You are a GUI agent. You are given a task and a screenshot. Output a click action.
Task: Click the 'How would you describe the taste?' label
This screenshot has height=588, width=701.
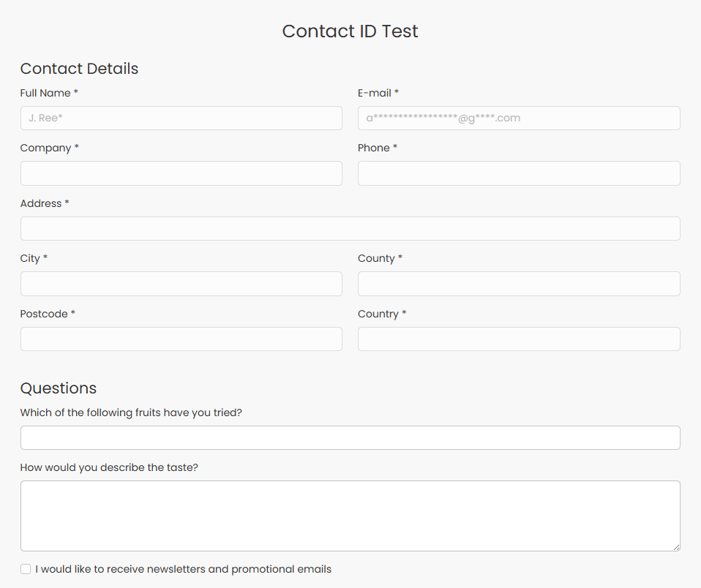click(109, 467)
